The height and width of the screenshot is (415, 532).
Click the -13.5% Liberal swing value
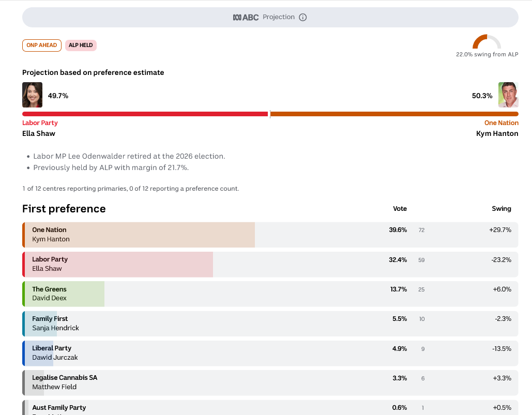click(x=501, y=349)
